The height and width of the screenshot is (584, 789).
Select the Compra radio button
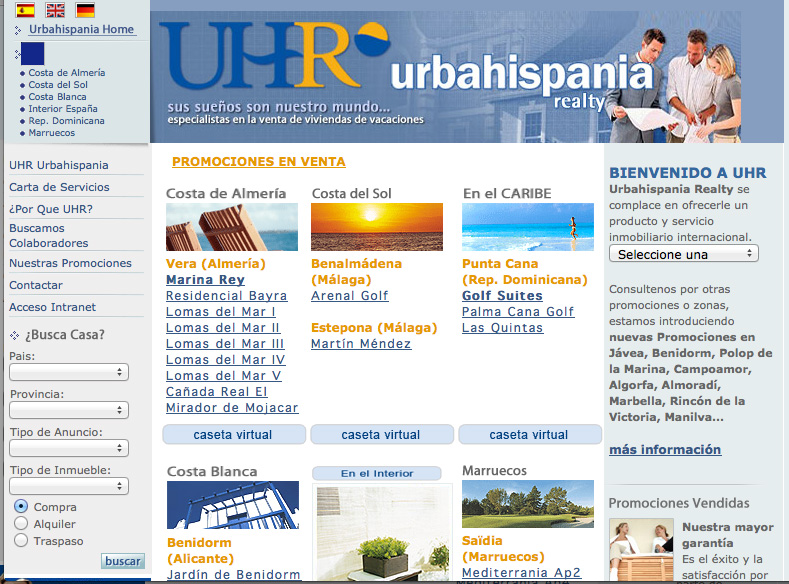(21, 507)
